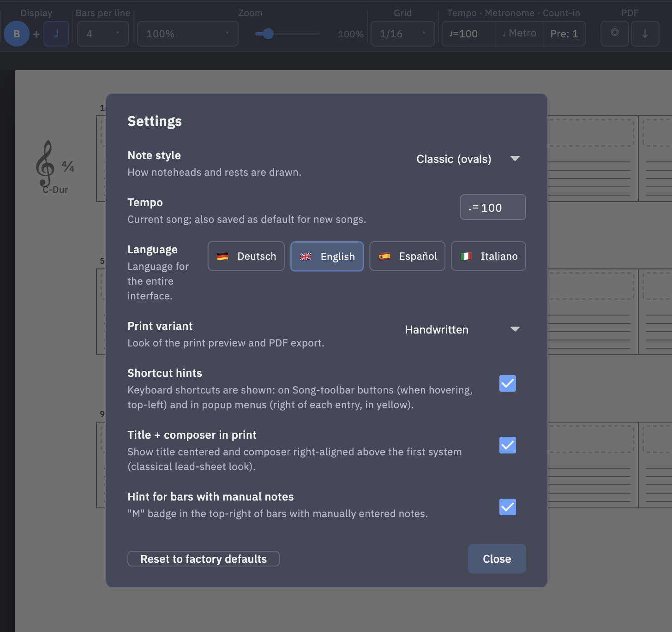The image size is (672, 632).
Task: Open the Zoom percentage dropdown
Action: [x=188, y=34]
